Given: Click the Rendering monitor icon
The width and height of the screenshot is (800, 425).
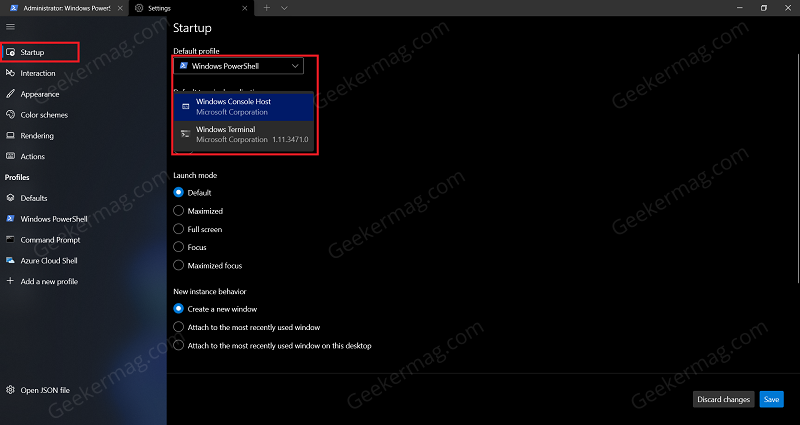Looking at the screenshot, I should tap(10, 136).
